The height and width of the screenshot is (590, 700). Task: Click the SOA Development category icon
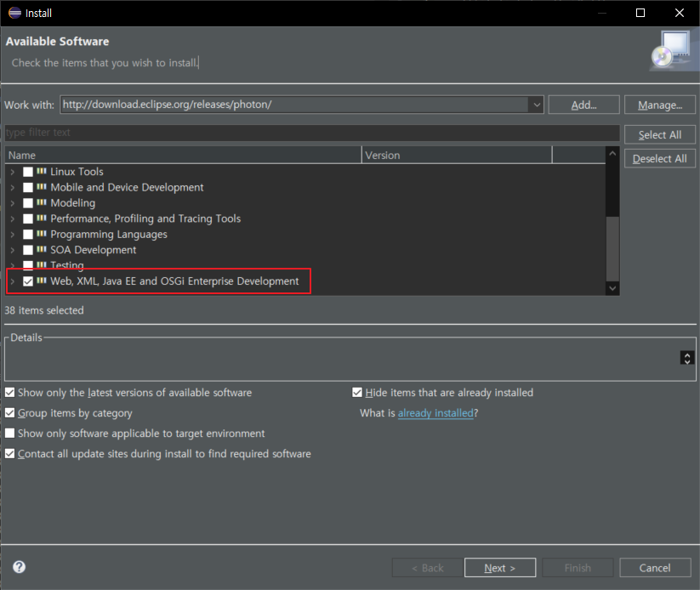click(x=42, y=249)
